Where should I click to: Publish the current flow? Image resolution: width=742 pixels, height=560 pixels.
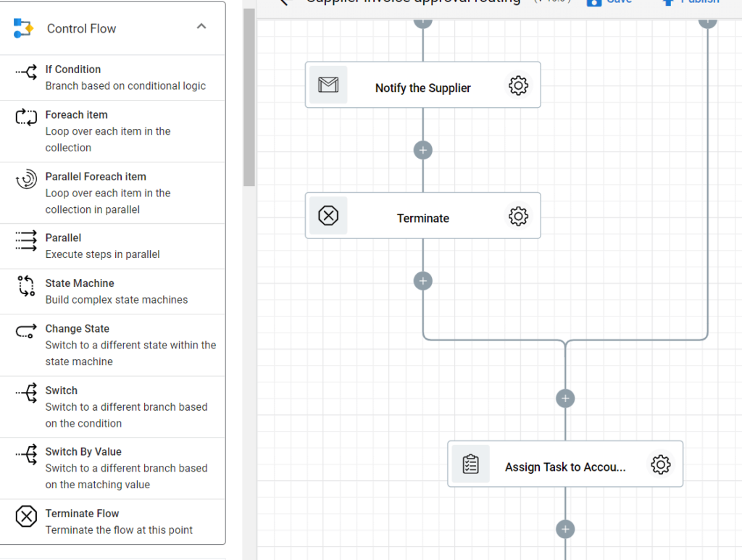click(690, 2)
